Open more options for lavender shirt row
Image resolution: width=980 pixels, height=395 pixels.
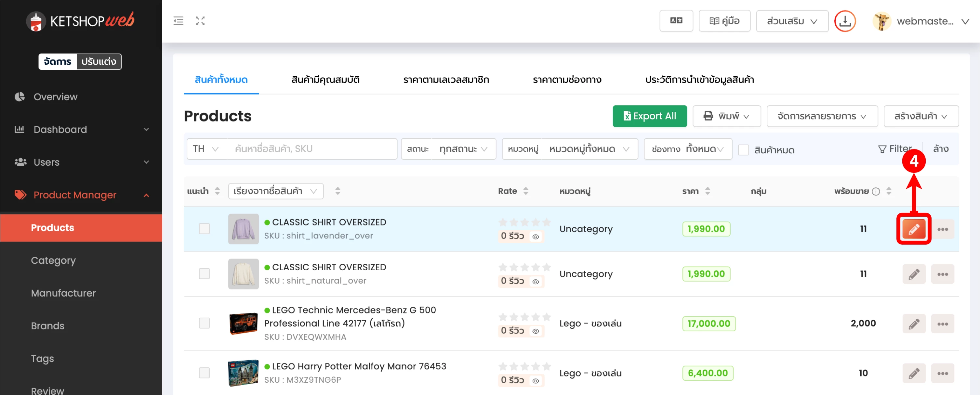tap(942, 229)
